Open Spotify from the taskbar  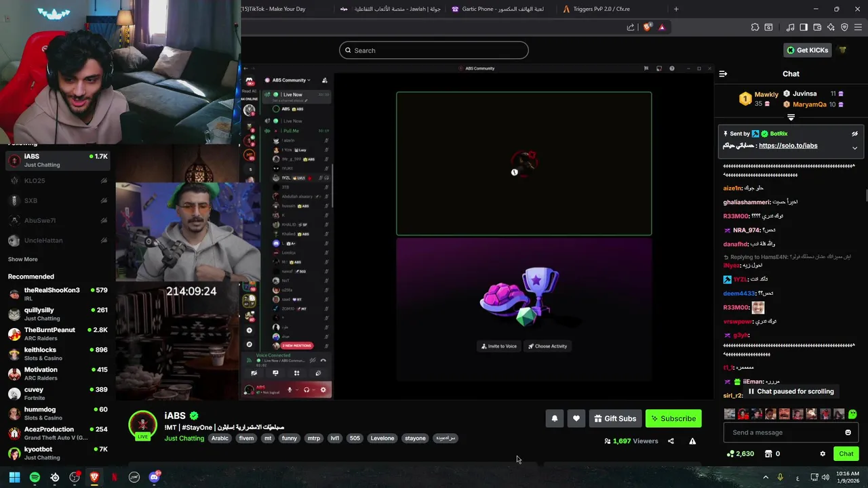pos(35,477)
